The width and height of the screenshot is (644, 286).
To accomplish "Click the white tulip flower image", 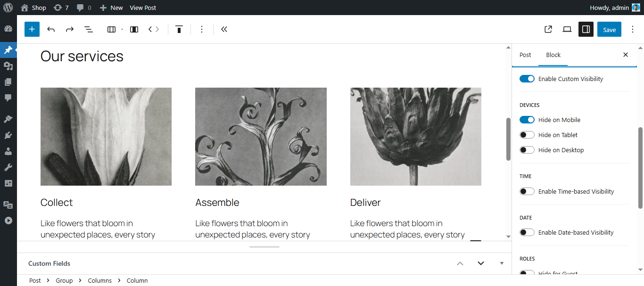I will 106,137.
